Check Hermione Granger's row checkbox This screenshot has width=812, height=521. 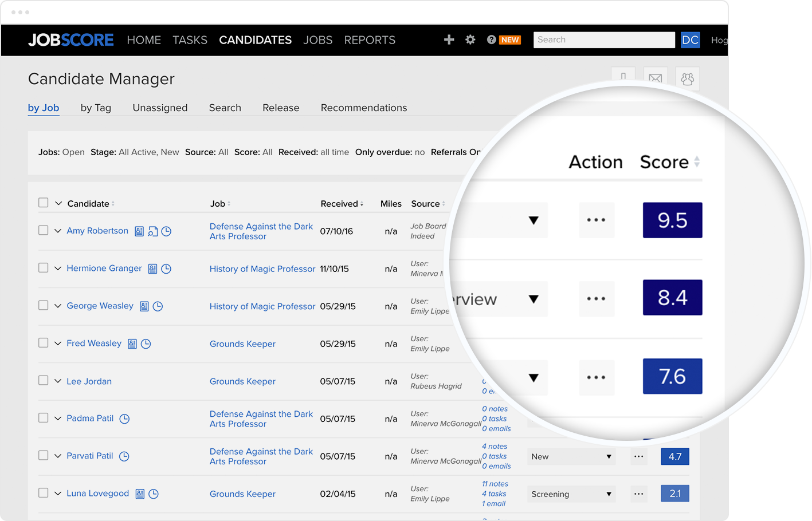[43, 267]
